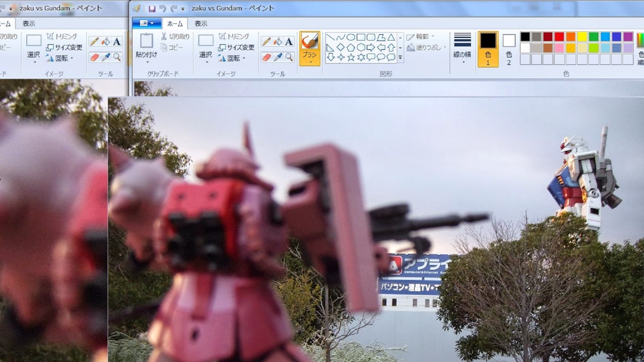Screen dimensions: 644x362
Task: Select the Eraser tool in front Paint window
Action: pyautogui.click(x=266, y=57)
